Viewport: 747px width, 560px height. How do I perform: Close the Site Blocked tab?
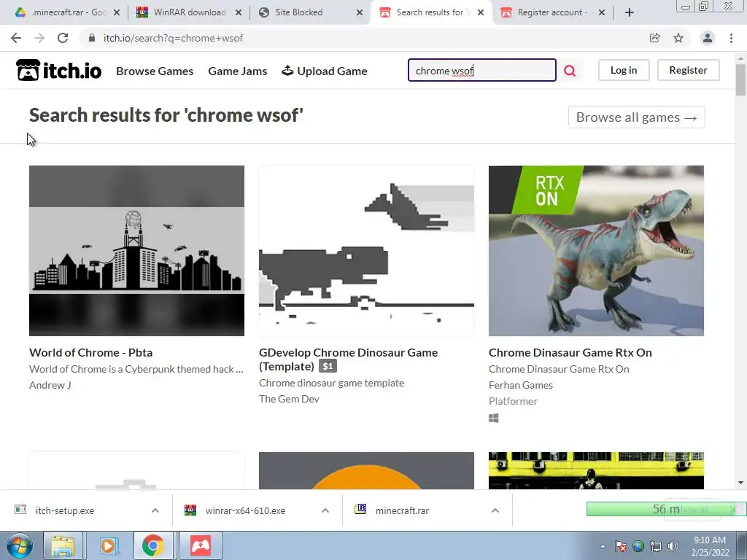(360, 12)
